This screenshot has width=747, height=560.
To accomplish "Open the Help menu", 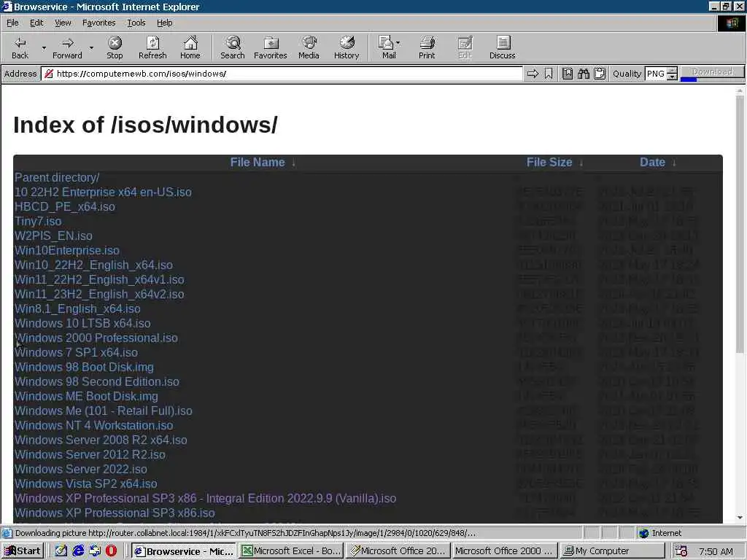I will coord(164,23).
